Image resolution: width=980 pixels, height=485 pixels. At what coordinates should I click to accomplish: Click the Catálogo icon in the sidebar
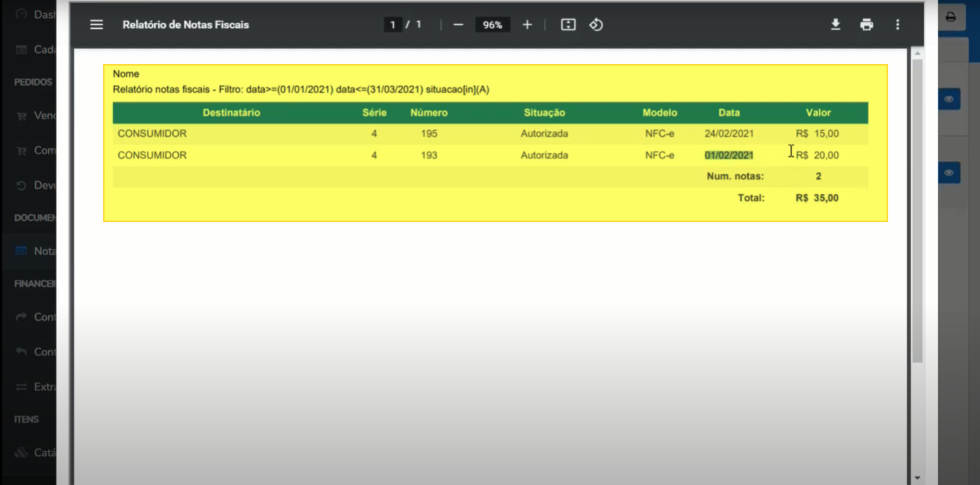[x=21, y=453]
